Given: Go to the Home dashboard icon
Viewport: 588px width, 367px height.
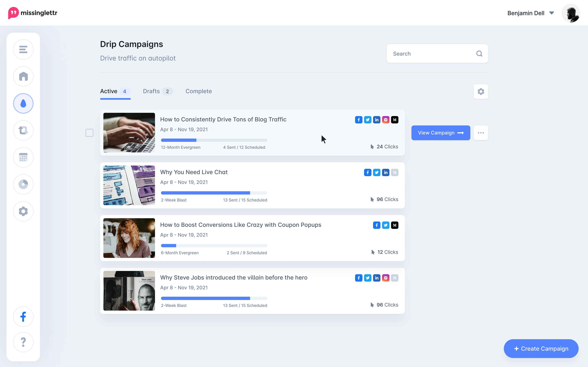Looking at the screenshot, I should pos(23,76).
